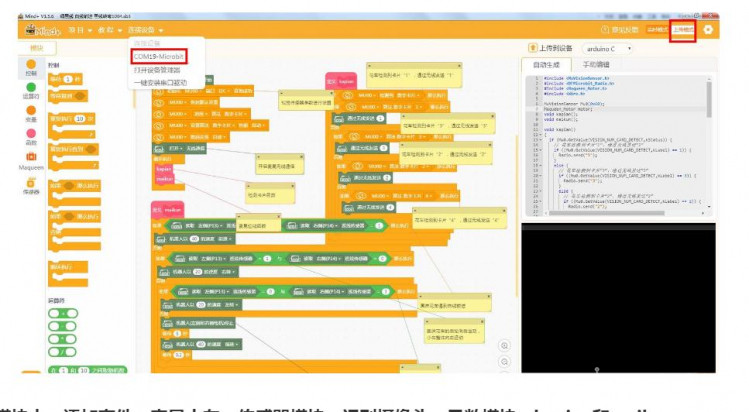Image resolution: width=749 pixels, height=412 pixels.
Task: Pick the subtraction operator block in palette
Action: pyautogui.click(x=62, y=327)
